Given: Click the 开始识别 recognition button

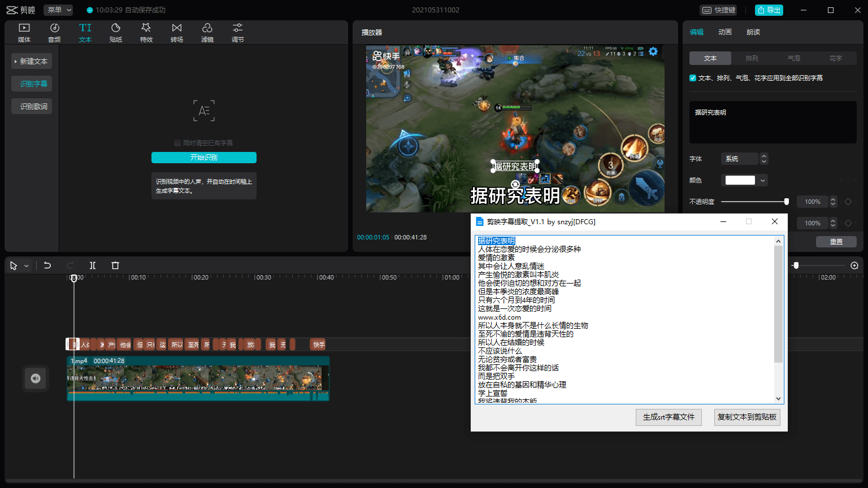Looking at the screenshot, I should (203, 157).
